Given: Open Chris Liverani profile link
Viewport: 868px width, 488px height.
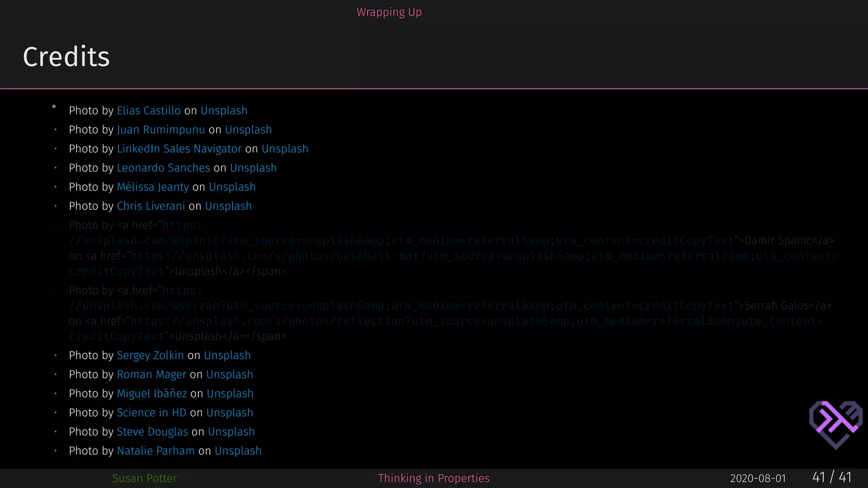Looking at the screenshot, I should tap(150, 206).
